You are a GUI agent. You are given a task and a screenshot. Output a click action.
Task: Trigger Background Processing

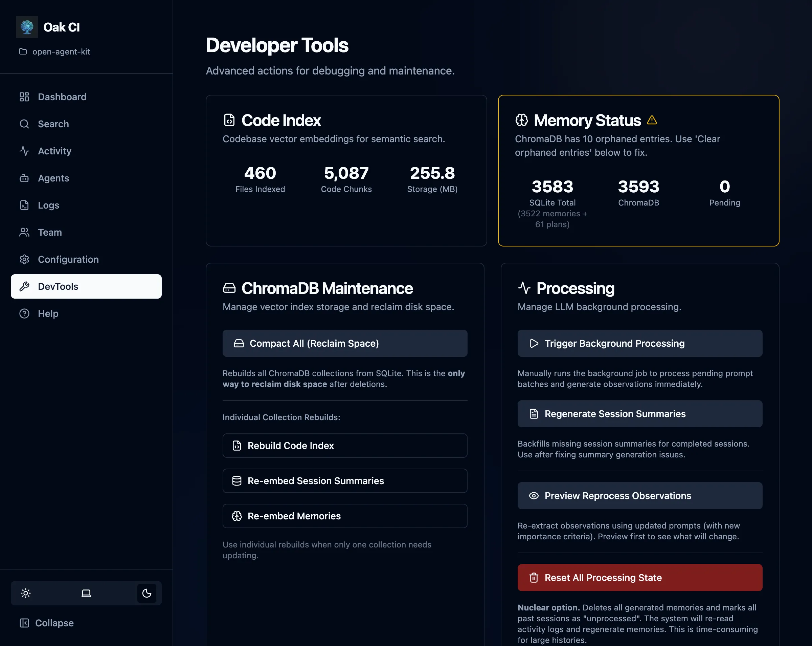pos(639,343)
